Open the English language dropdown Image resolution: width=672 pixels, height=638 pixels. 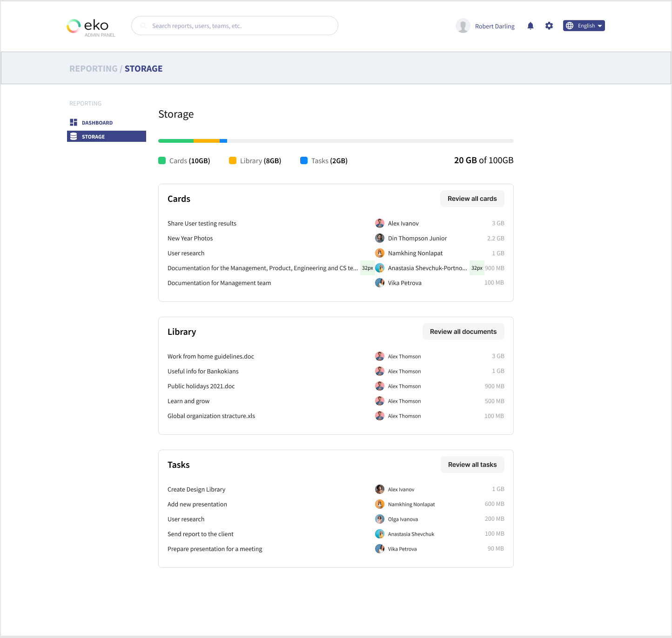[584, 26]
